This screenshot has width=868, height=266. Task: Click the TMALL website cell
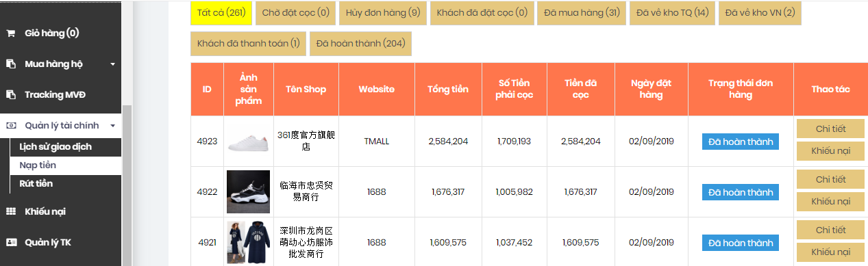[x=377, y=142]
